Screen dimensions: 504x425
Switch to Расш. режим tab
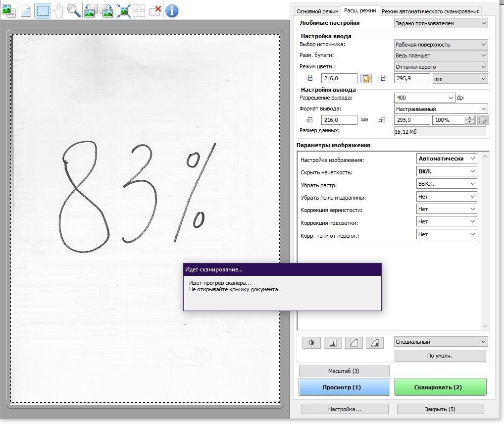tap(360, 10)
